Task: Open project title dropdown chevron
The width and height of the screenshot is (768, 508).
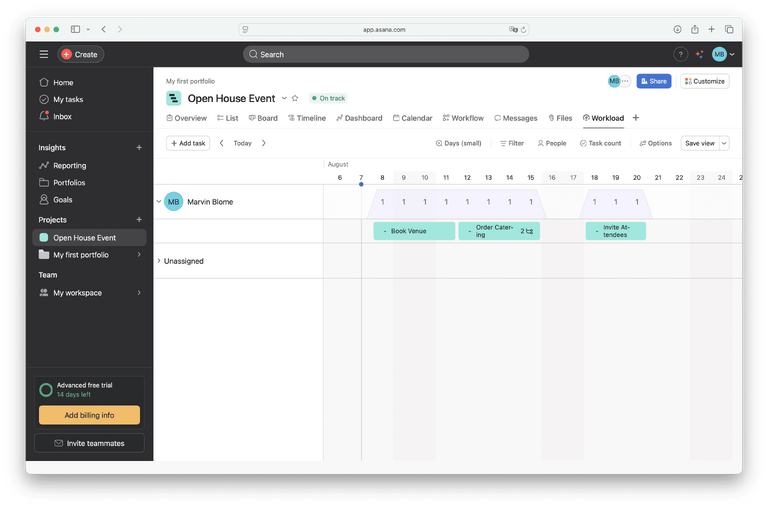Action: pos(284,98)
